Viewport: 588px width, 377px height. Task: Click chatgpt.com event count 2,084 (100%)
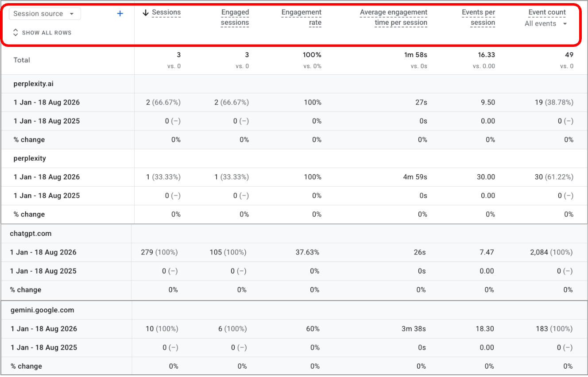(551, 253)
